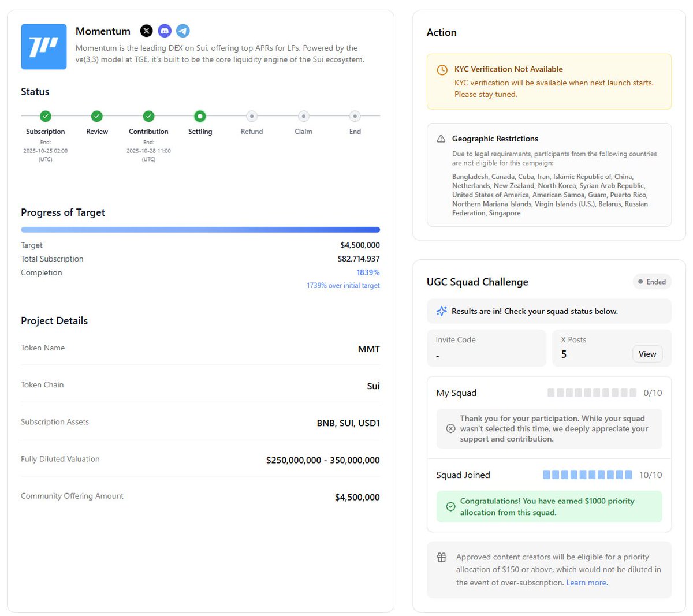Click the Sui token chain value
Screen dimensions: 693x616
(x=374, y=386)
